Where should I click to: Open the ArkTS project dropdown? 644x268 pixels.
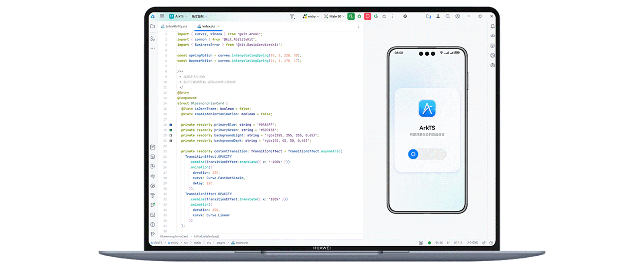(x=178, y=16)
